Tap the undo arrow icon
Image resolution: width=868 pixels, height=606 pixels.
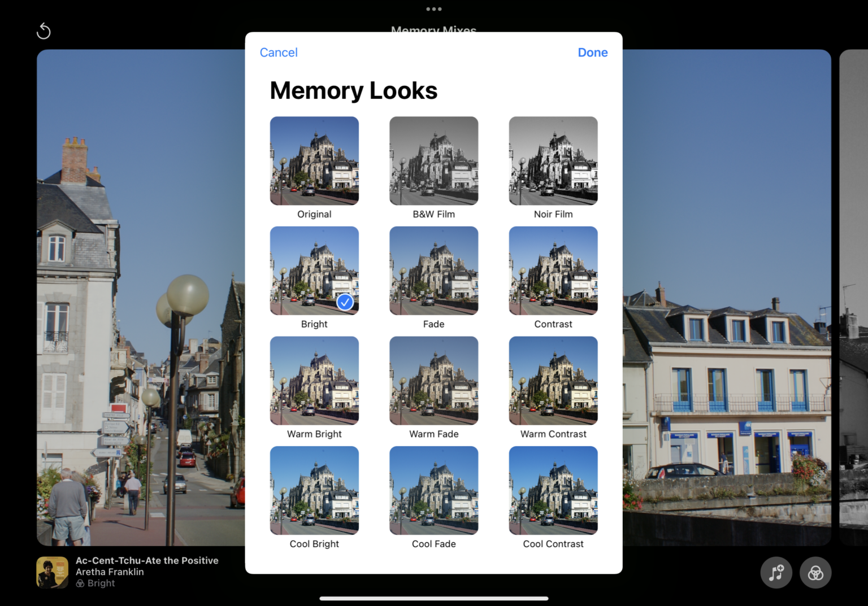tap(44, 31)
